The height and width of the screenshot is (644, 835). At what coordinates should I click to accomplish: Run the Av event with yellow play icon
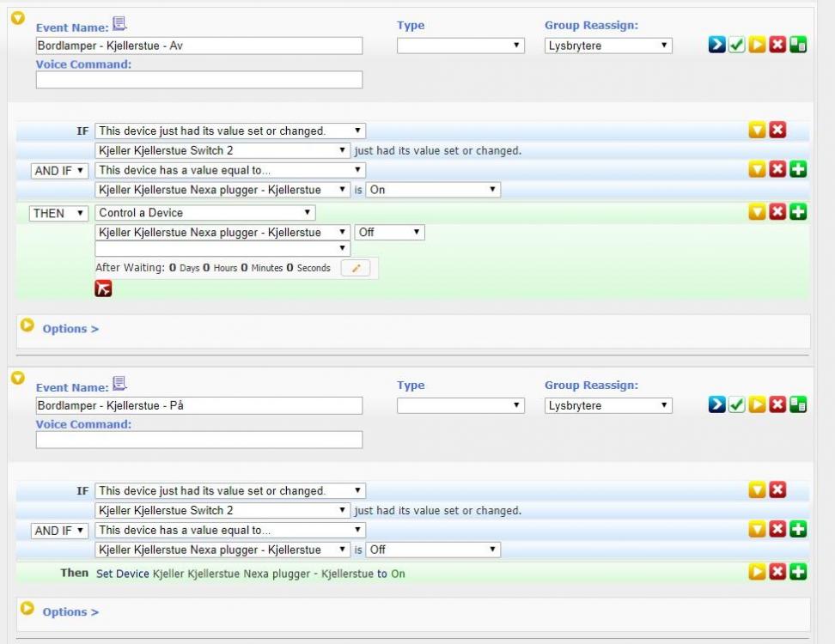[x=757, y=46]
